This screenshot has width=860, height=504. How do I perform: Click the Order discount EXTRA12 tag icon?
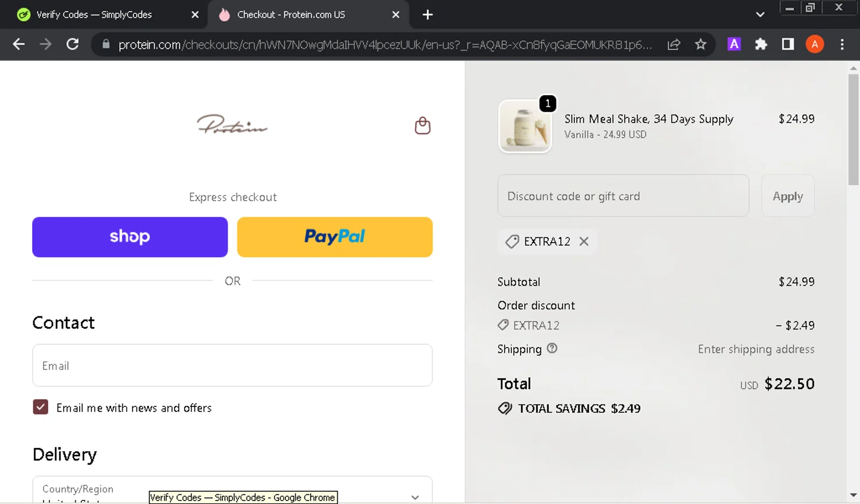pyautogui.click(x=503, y=325)
